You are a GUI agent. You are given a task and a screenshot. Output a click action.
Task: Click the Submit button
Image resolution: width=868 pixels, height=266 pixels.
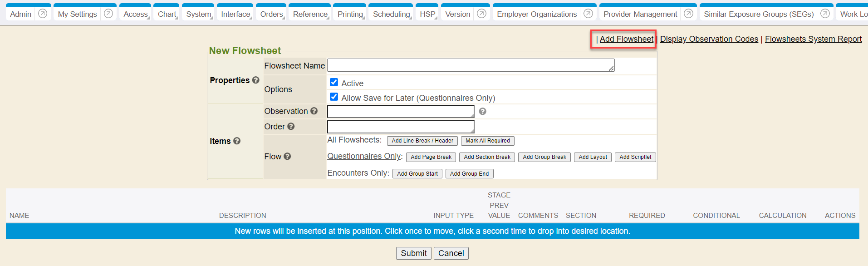[x=413, y=253]
